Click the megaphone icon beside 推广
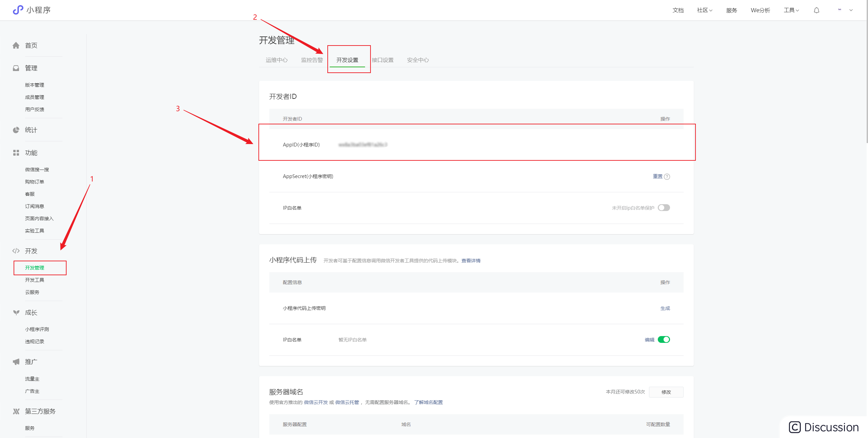This screenshot has width=868, height=438. click(x=16, y=362)
